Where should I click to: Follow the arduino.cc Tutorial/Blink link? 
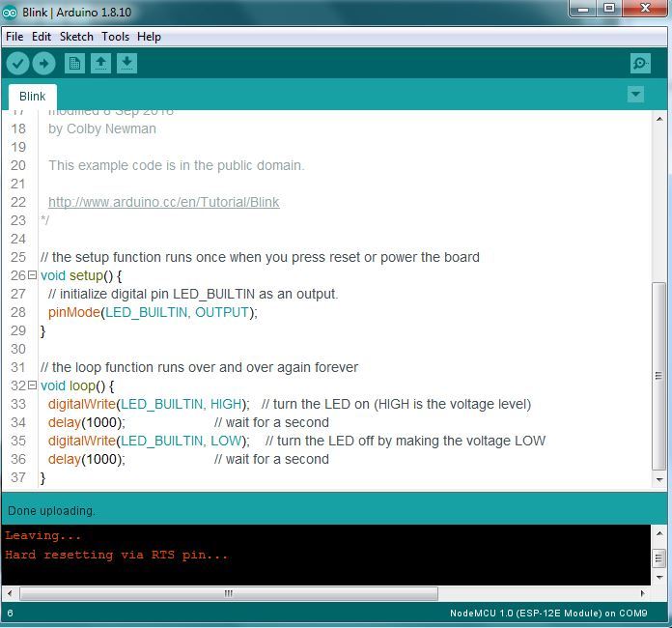coord(164,202)
